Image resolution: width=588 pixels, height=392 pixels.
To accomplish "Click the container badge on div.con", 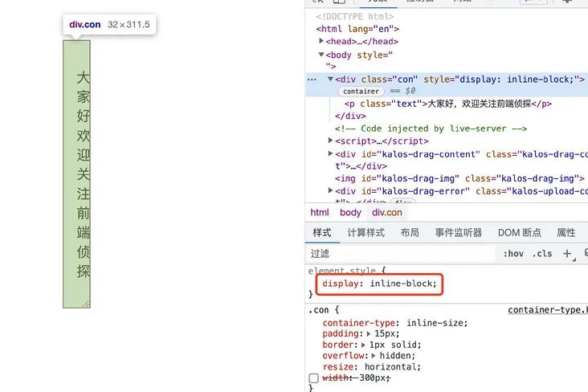I will [x=361, y=91].
